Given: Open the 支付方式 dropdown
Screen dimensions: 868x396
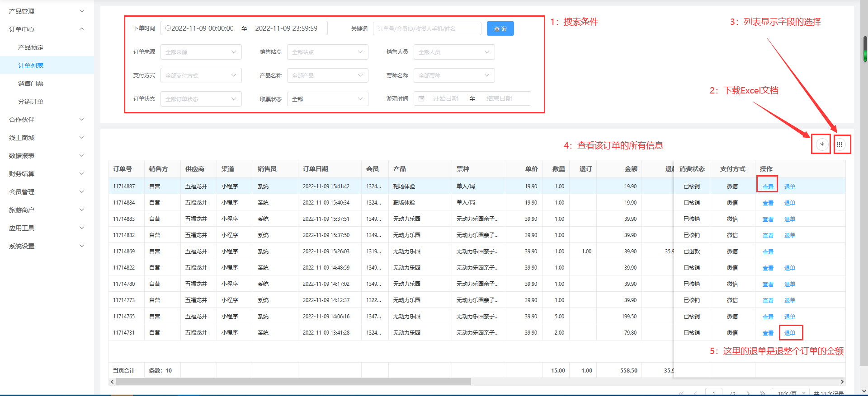Looking at the screenshot, I should click(x=201, y=75).
